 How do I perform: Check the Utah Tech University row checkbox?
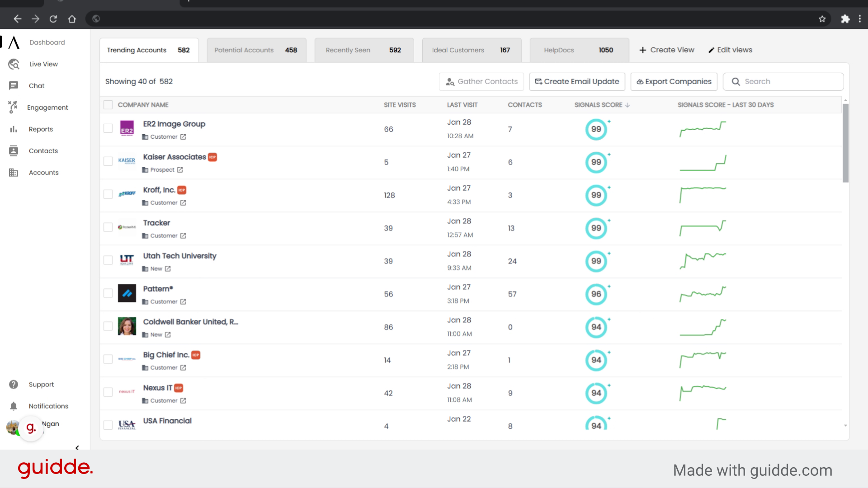108,260
